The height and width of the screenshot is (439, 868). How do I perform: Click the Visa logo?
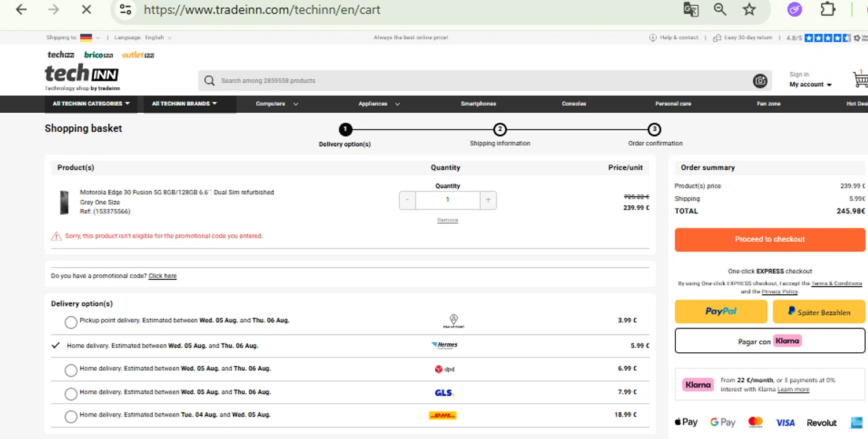785,423
